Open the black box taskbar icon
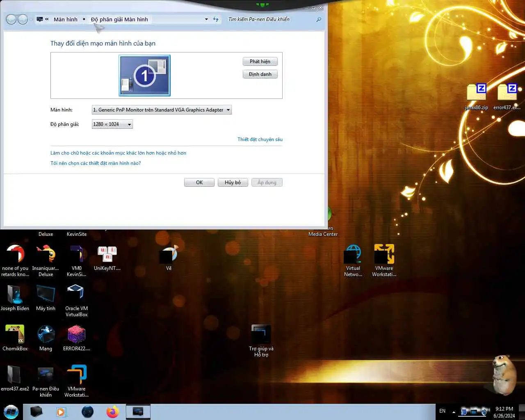Image resolution: width=525 pixels, height=420 pixels. pos(36,412)
